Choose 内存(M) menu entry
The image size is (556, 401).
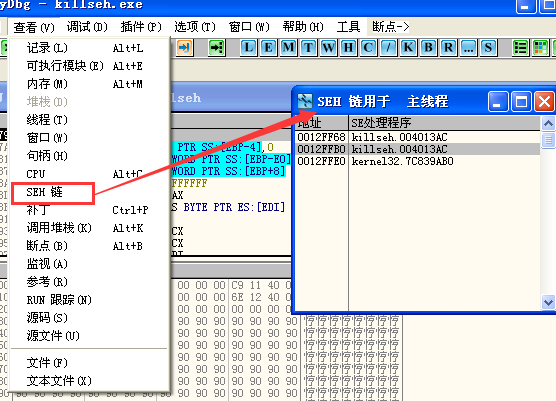pyautogui.click(x=89, y=84)
